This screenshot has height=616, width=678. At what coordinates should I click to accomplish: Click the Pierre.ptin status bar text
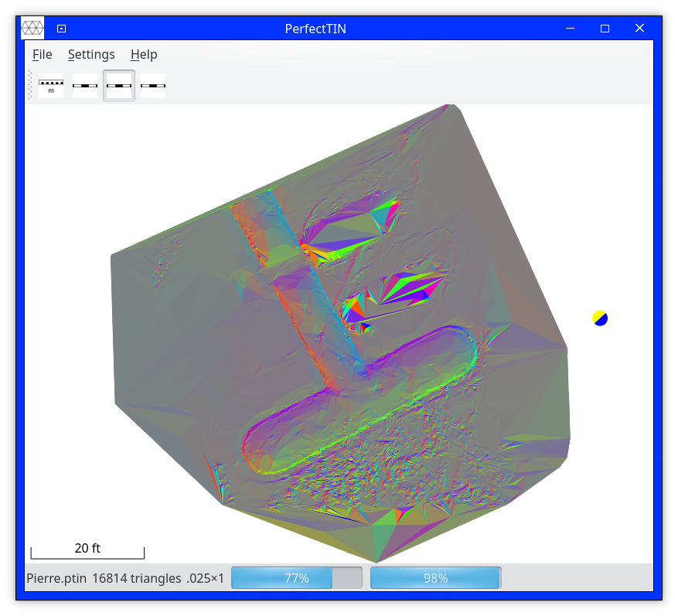[56, 578]
